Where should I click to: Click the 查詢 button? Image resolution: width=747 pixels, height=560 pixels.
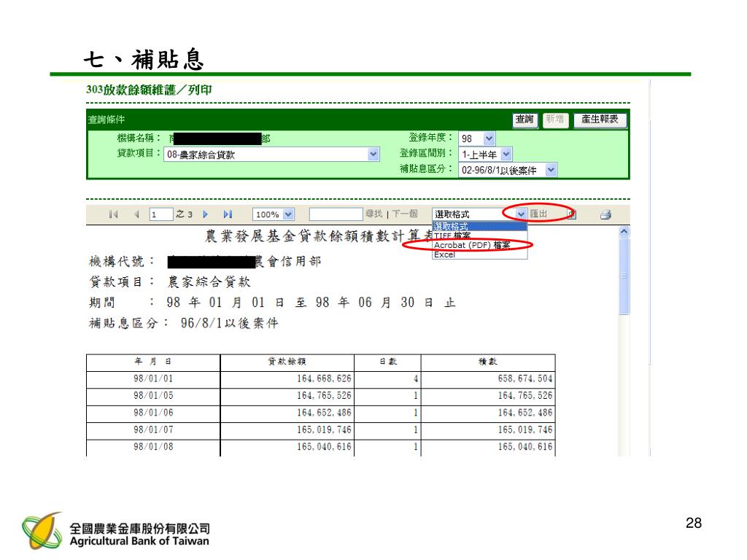pyautogui.click(x=525, y=120)
